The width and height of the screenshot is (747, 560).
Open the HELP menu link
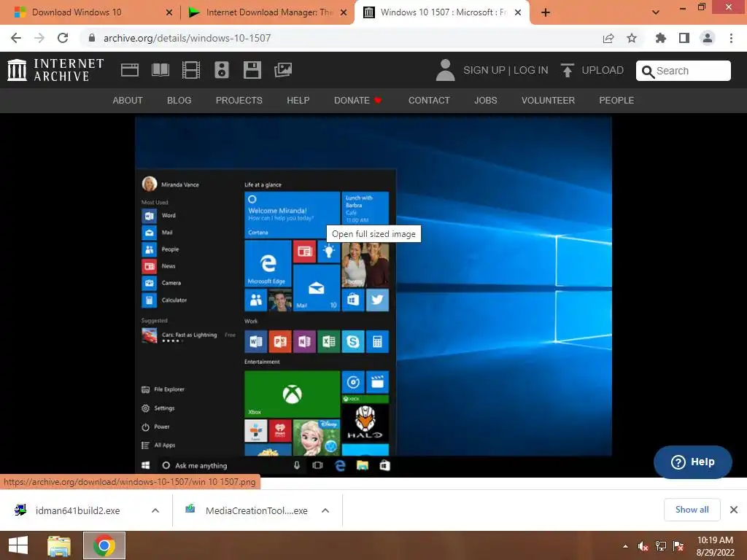[298, 101]
